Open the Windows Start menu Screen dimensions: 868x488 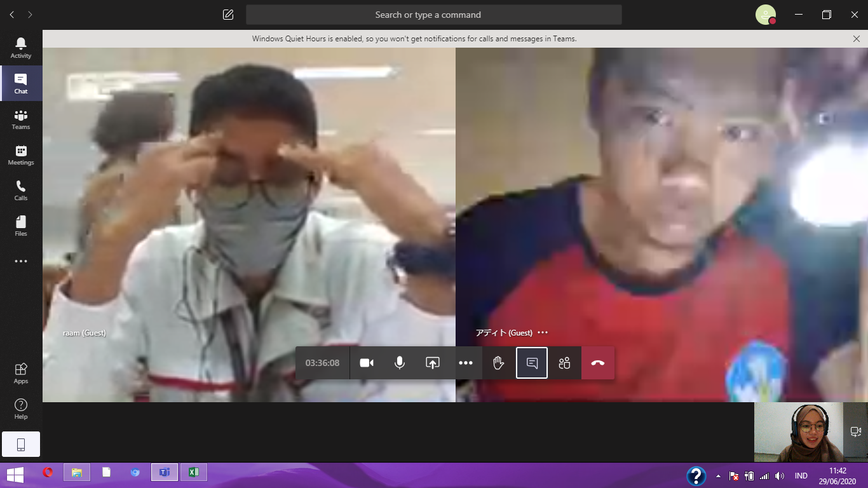(x=15, y=474)
